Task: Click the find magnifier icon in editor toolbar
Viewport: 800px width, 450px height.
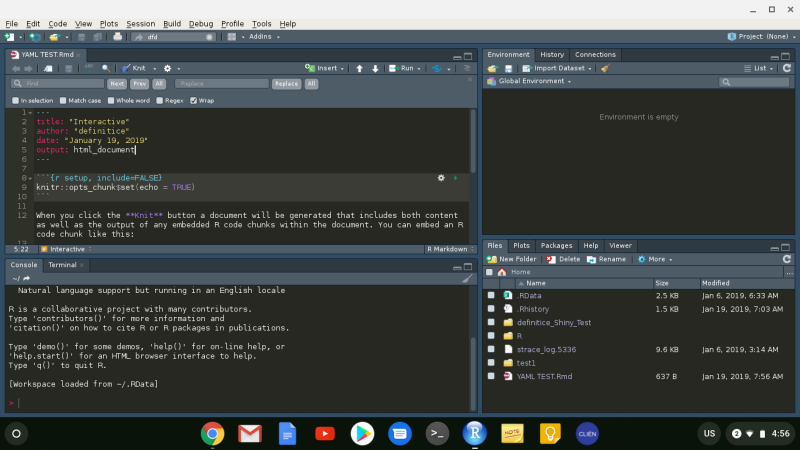Action: click(105, 68)
